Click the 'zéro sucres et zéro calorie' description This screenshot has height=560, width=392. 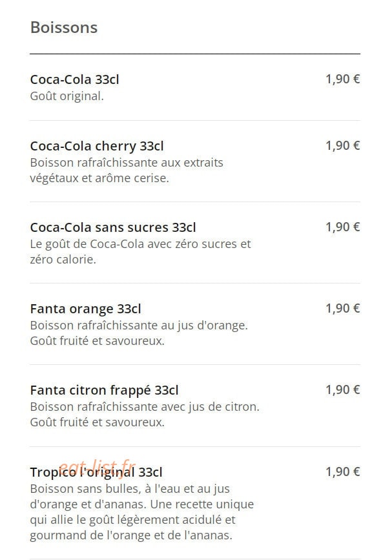[141, 252]
